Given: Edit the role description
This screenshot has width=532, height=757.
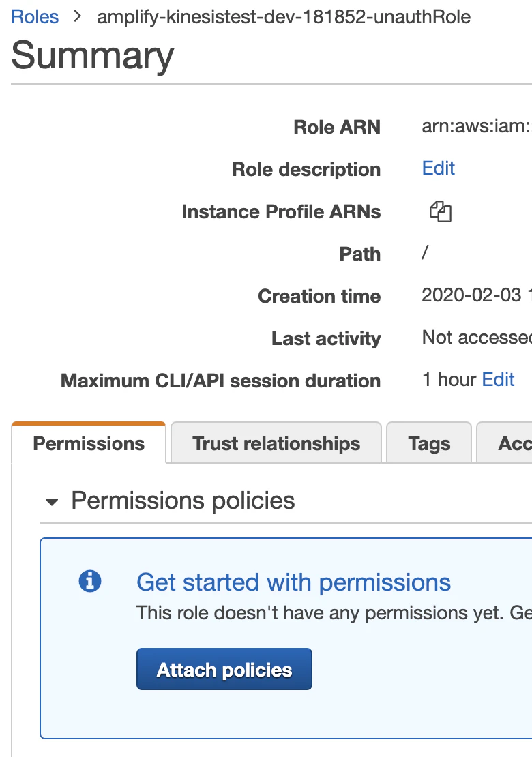Looking at the screenshot, I should pos(439,168).
